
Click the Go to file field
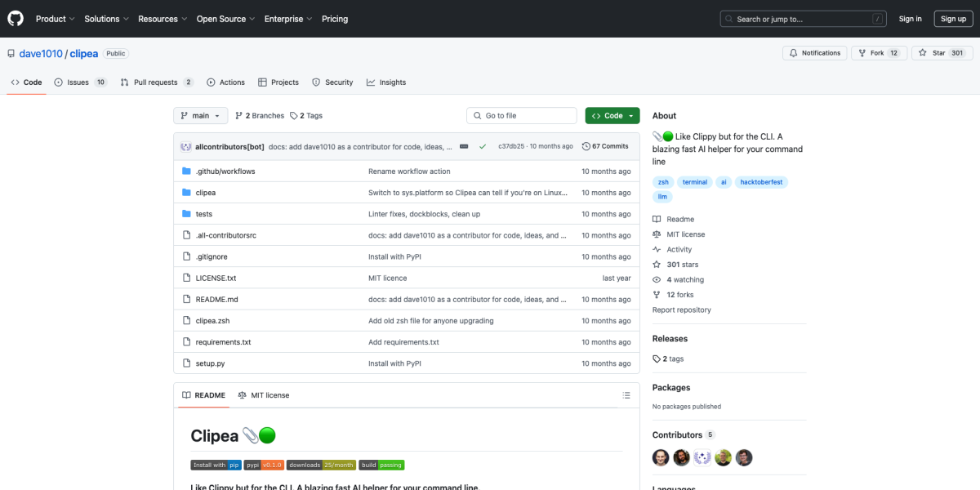(x=522, y=116)
